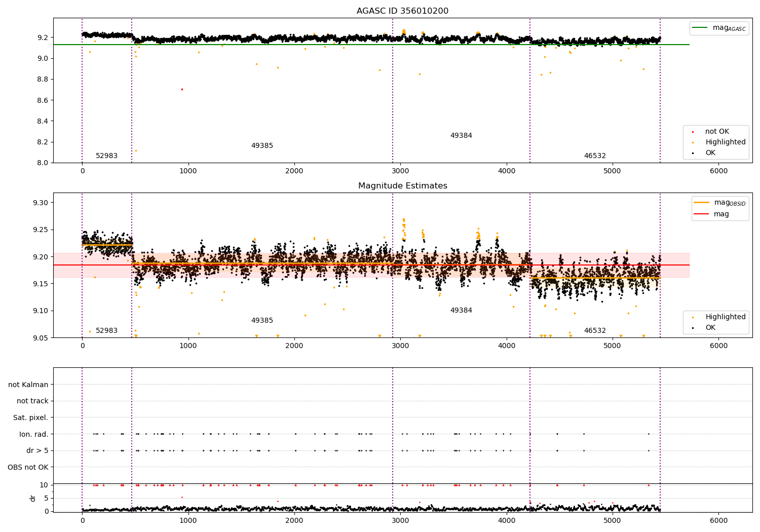This screenshot has height=532, width=760.
Task: Click x-axis tick 3000 in top plot
Action: (x=400, y=171)
